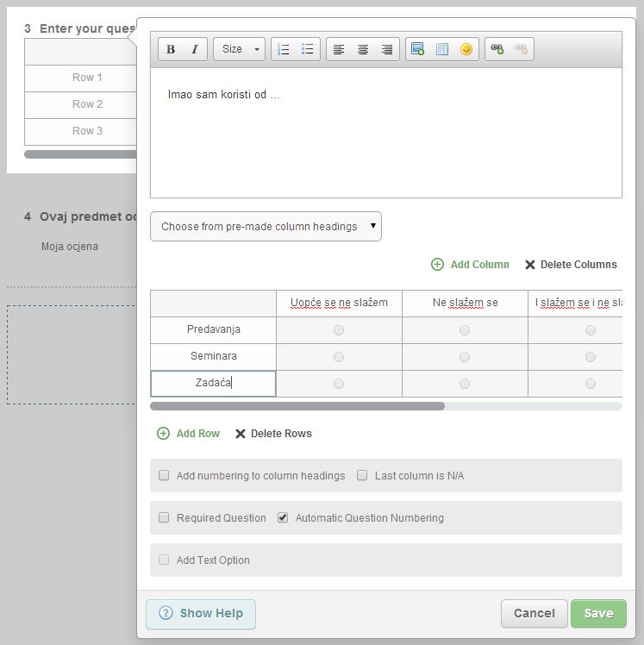Click the table's horizontal scrollbar

(x=297, y=406)
